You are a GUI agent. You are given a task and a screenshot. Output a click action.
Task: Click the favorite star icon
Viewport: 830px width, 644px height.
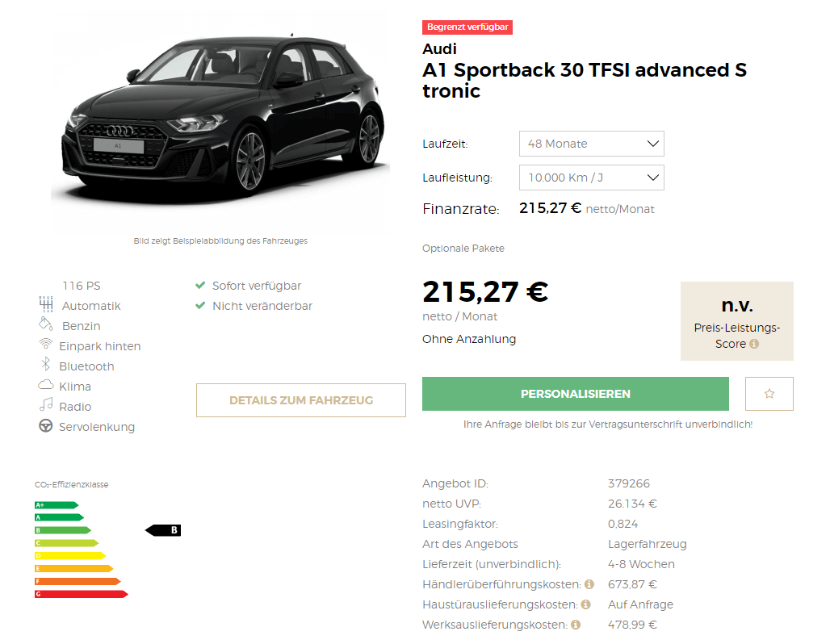769,394
